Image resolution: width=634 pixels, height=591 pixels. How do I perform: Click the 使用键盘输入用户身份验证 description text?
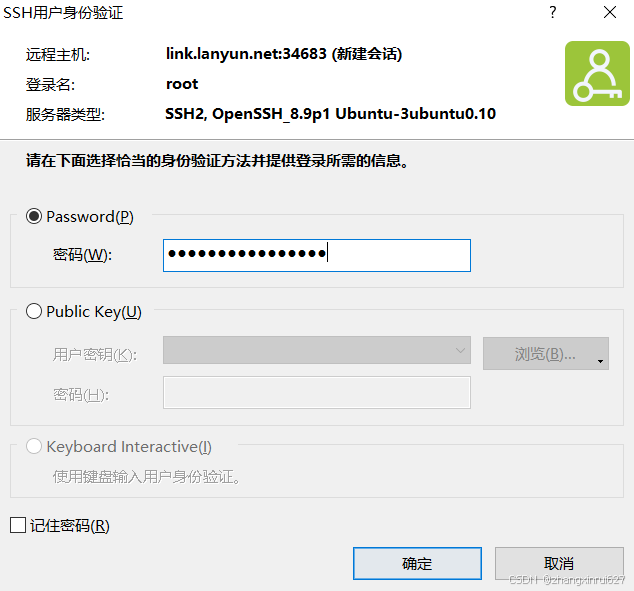pos(146,477)
